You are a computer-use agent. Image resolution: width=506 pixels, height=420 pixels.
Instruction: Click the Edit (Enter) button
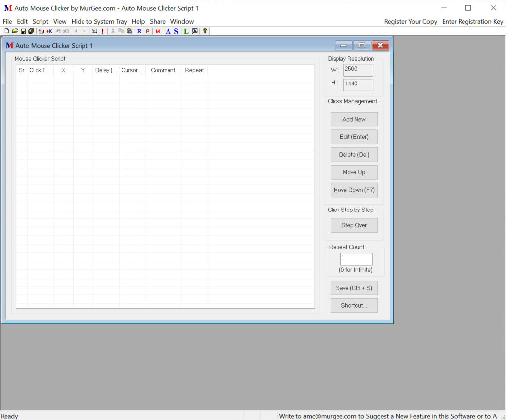[x=354, y=137]
